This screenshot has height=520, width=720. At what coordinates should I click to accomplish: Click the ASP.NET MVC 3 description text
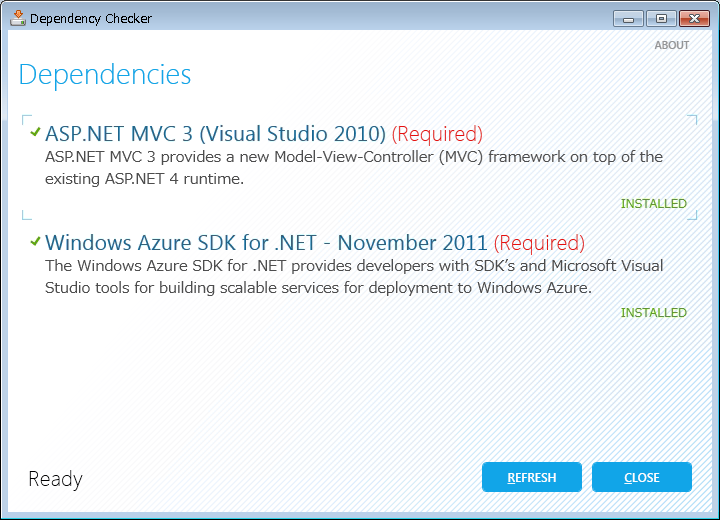pyautogui.click(x=354, y=168)
